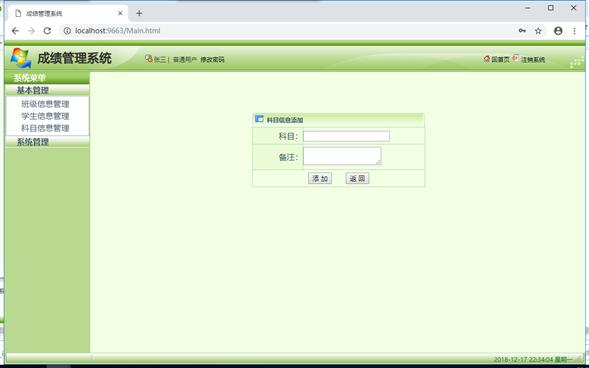Close the 成绩管理系统 tab
The width and height of the screenshot is (589, 368).
(x=120, y=13)
